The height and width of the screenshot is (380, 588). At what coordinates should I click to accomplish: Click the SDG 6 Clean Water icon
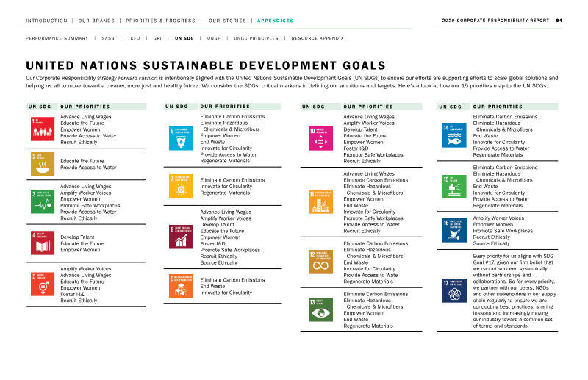click(x=181, y=138)
